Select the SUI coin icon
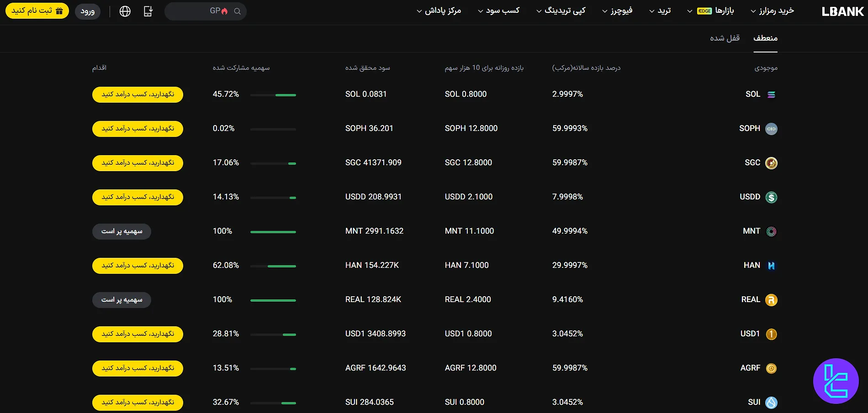Screen dimensions: 868x413 [x=772, y=402]
